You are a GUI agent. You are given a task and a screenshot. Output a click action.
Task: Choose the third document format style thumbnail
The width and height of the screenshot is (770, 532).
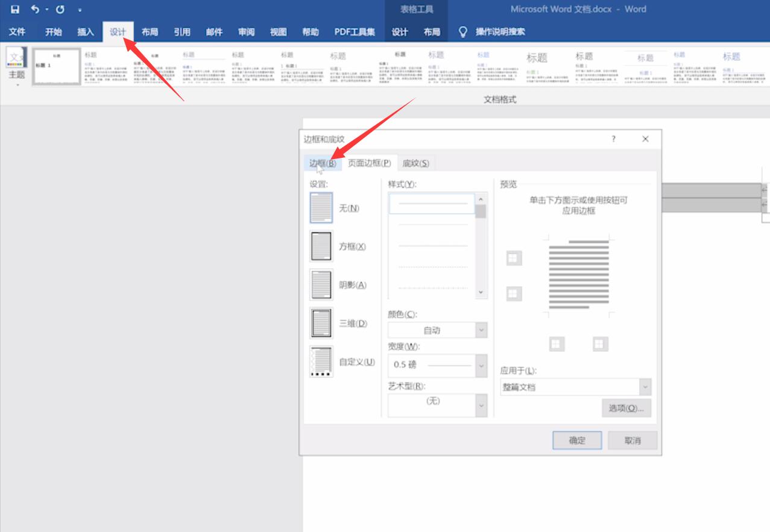[155, 66]
